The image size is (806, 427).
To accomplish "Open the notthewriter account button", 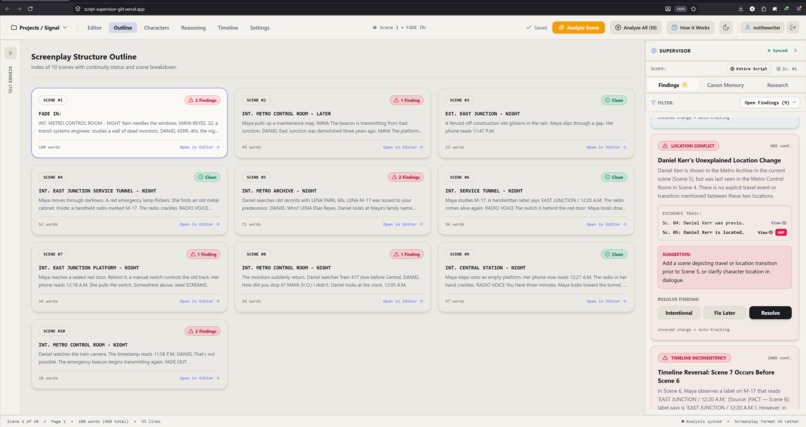I will coord(762,28).
